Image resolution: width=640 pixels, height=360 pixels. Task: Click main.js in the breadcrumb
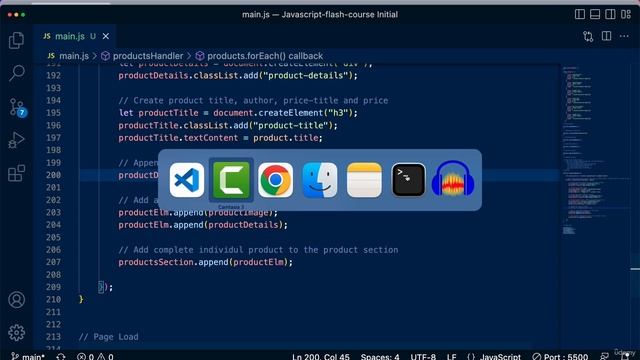pos(73,56)
